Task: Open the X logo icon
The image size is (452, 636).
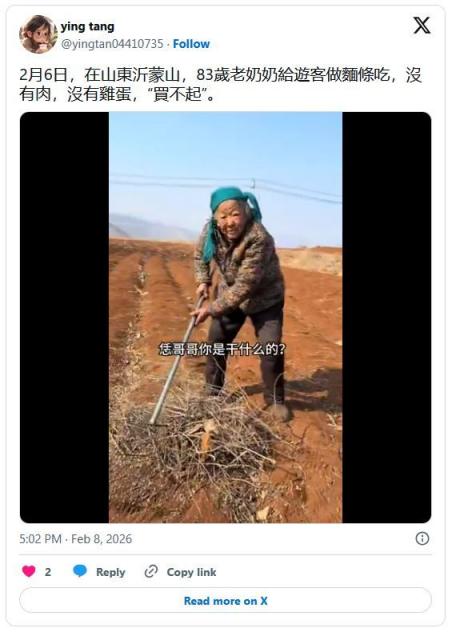Action: point(422,25)
